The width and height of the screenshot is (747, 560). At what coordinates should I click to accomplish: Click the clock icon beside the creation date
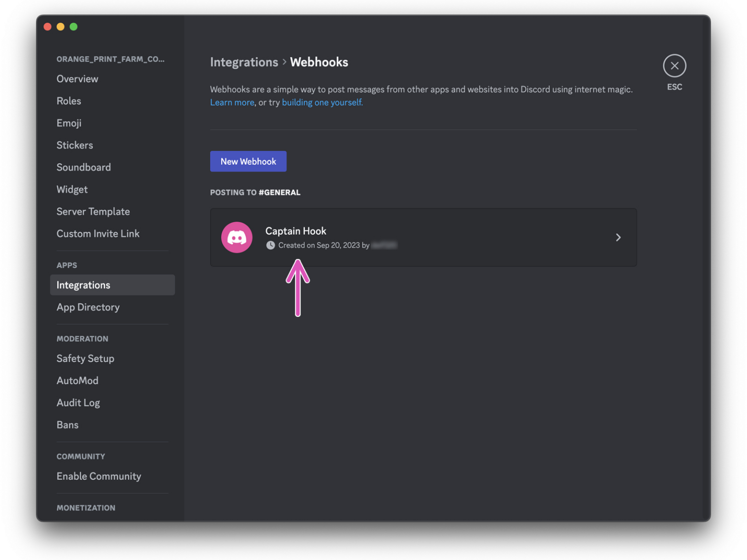pos(271,245)
